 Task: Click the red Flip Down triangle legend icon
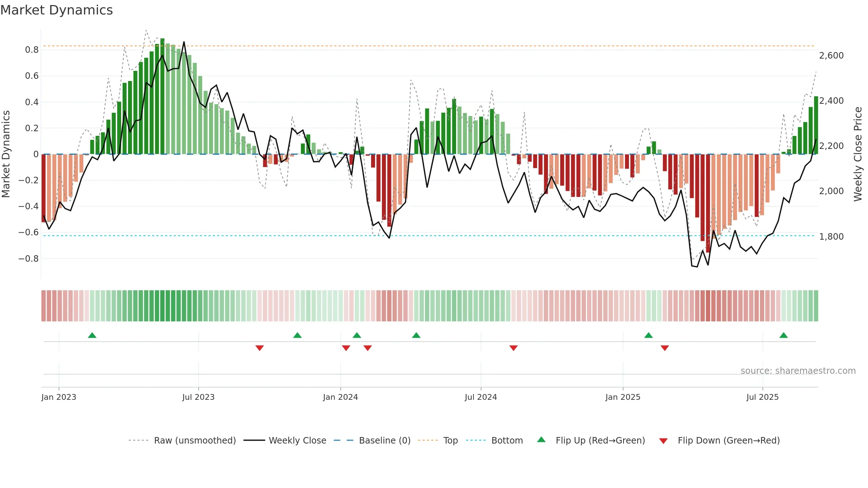click(663, 441)
